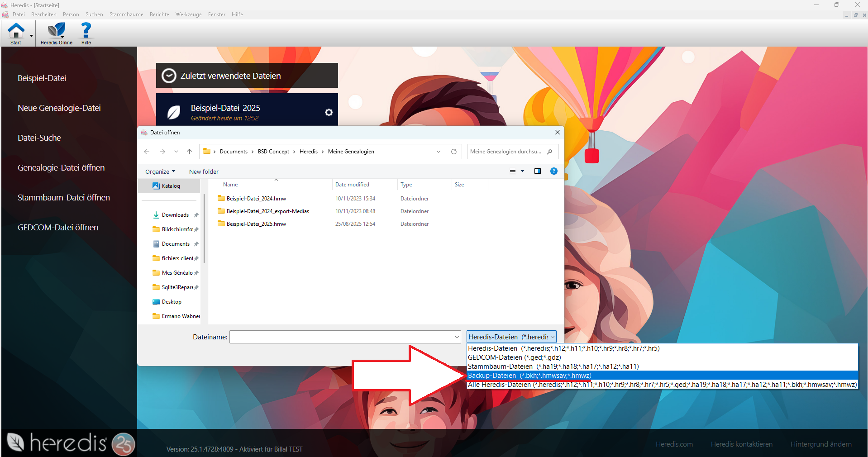This screenshot has height=457, width=868.
Task: Open the Stammbäume menu
Action: click(126, 14)
